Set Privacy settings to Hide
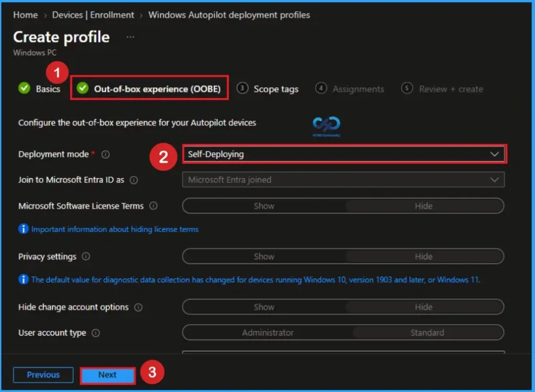 [424, 257]
